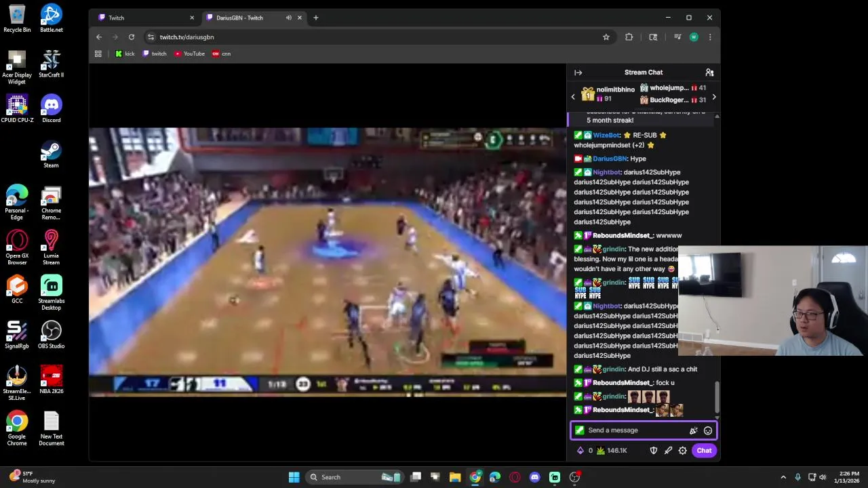Open NBA 2K26 desktop shortcut

(x=51, y=380)
